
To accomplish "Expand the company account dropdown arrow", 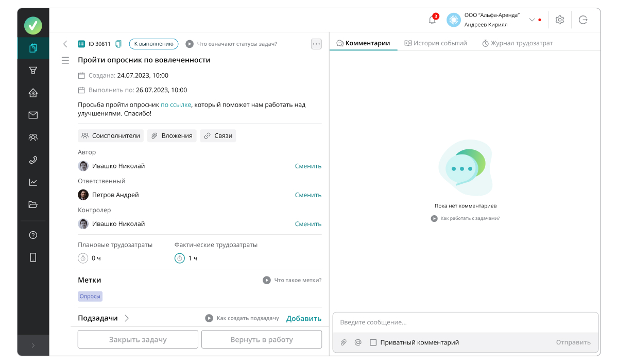I will pyautogui.click(x=532, y=20).
